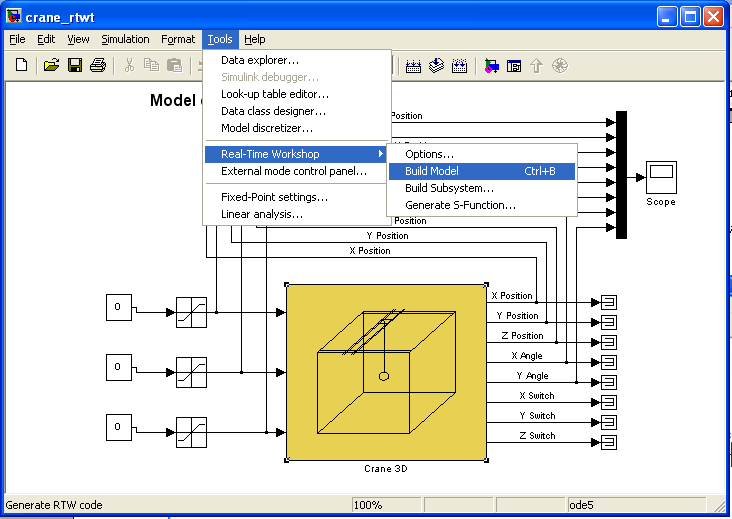Image resolution: width=732 pixels, height=519 pixels.
Task: Open a model with the folder icon
Action: (51, 65)
